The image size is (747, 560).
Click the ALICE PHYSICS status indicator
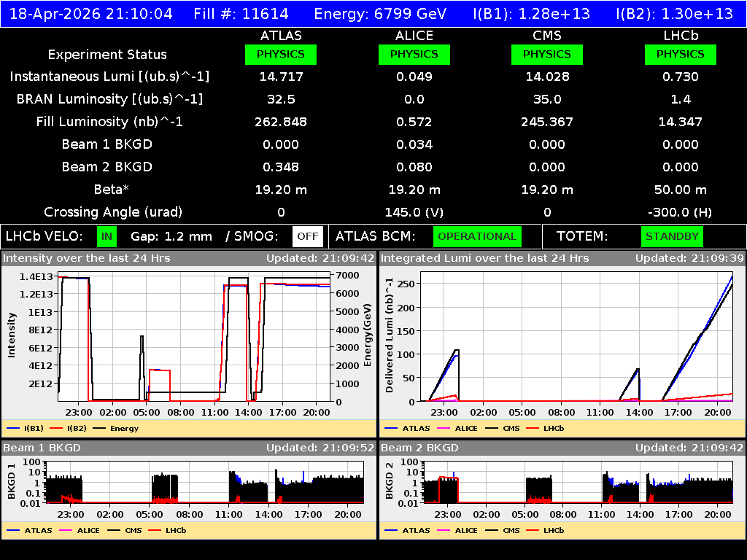click(414, 54)
